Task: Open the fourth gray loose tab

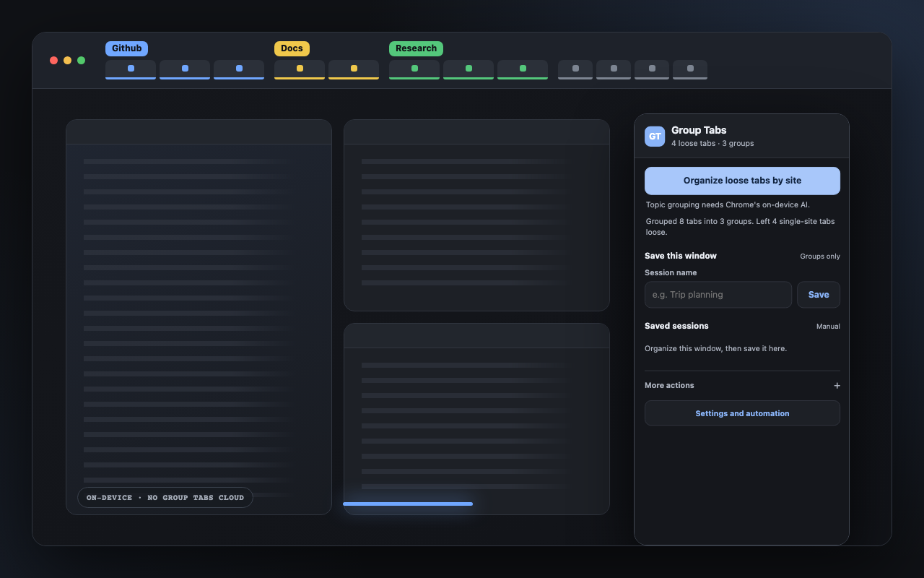Action: pyautogui.click(x=690, y=69)
